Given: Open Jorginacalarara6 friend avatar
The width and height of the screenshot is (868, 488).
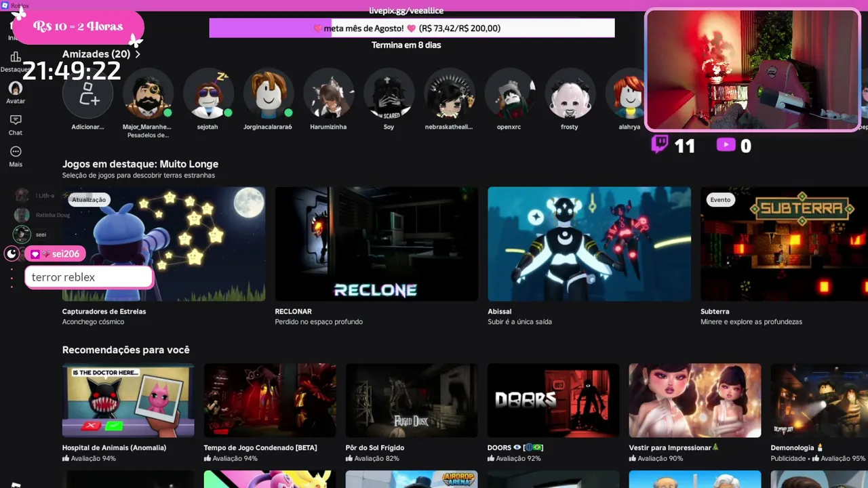Looking at the screenshot, I should 268,94.
